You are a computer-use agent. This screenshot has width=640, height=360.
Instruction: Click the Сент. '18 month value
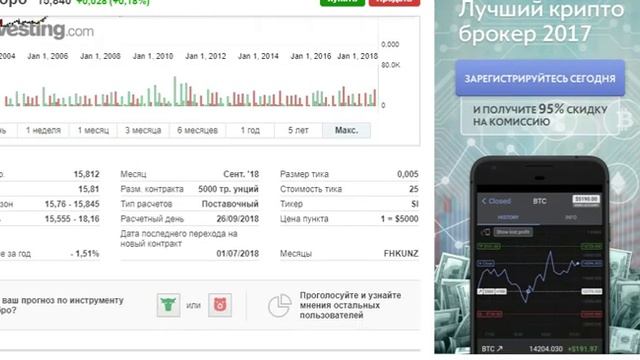coord(241,174)
